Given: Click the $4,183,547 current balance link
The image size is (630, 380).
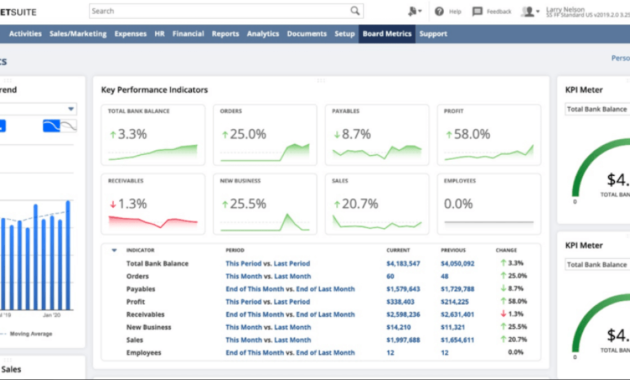Looking at the screenshot, I should point(403,264).
